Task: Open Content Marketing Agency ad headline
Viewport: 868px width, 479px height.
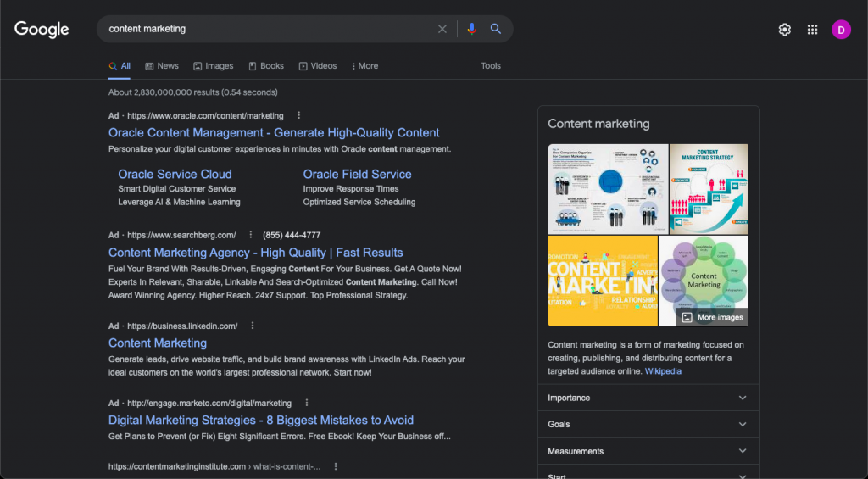Action: pyautogui.click(x=256, y=253)
